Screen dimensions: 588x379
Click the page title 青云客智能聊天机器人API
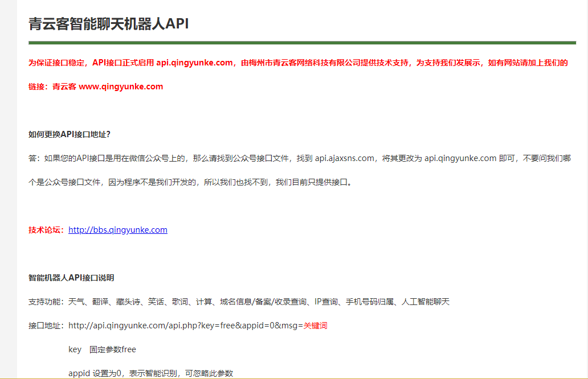click(109, 23)
